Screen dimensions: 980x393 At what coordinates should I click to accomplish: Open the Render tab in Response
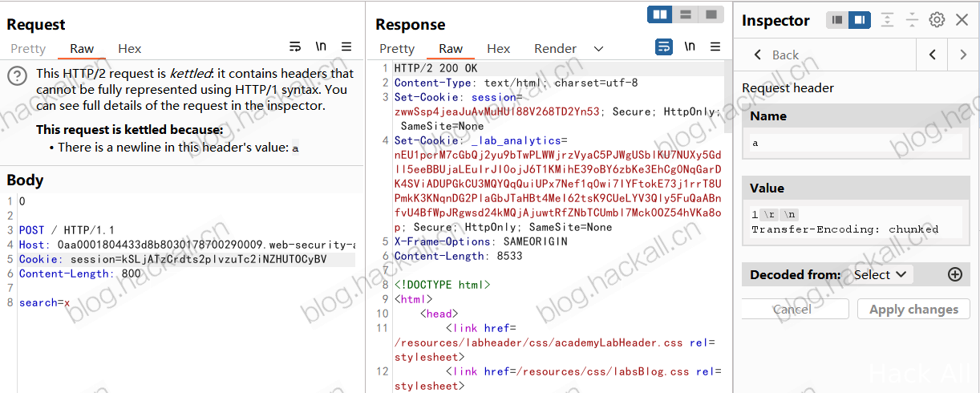click(x=555, y=49)
